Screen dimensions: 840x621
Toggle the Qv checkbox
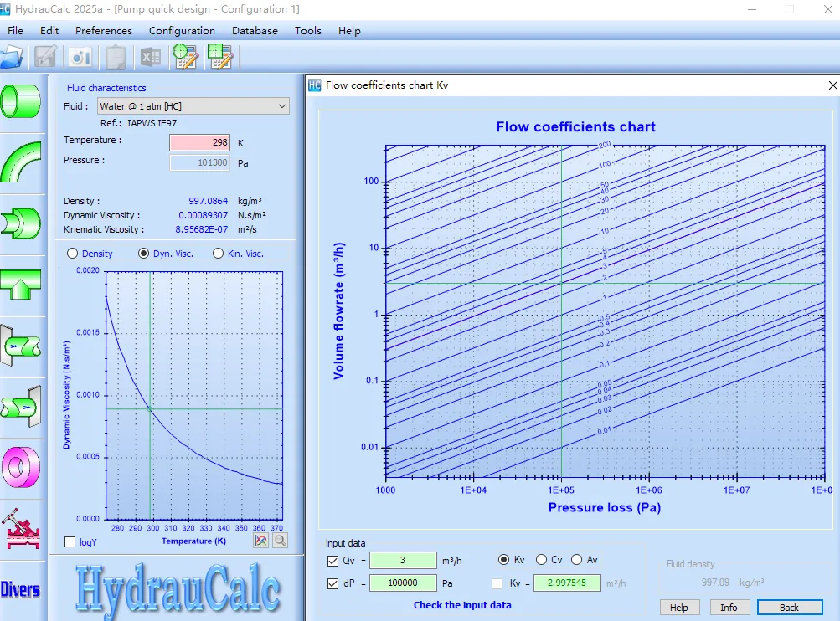[332, 561]
